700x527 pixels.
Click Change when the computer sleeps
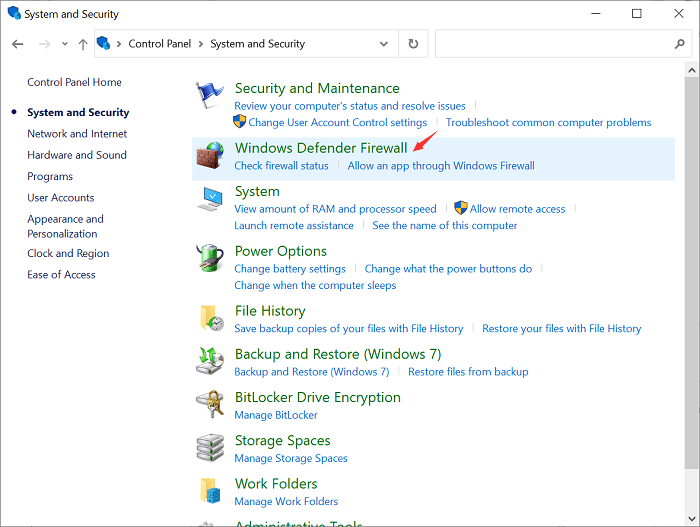[x=315, y=285]
